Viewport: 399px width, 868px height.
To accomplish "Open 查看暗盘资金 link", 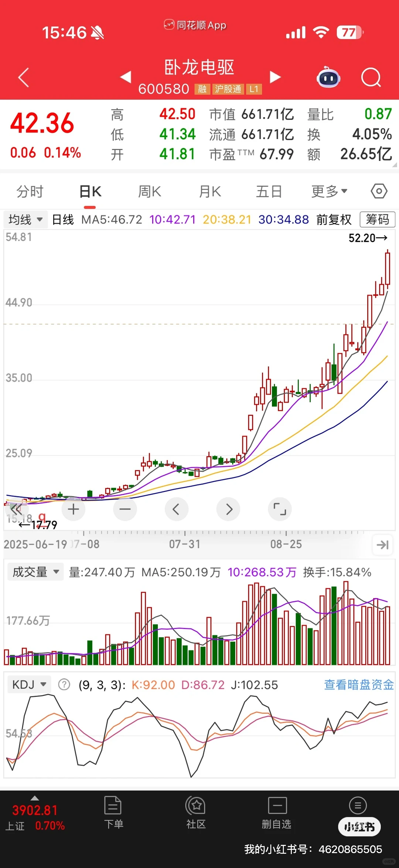I will click(x=359, y=685).
